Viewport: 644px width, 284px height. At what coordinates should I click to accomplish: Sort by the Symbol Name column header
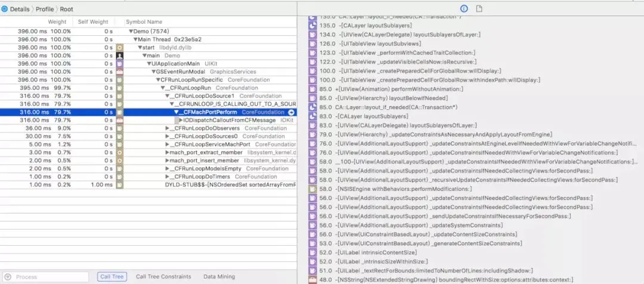tap(144, 22)
